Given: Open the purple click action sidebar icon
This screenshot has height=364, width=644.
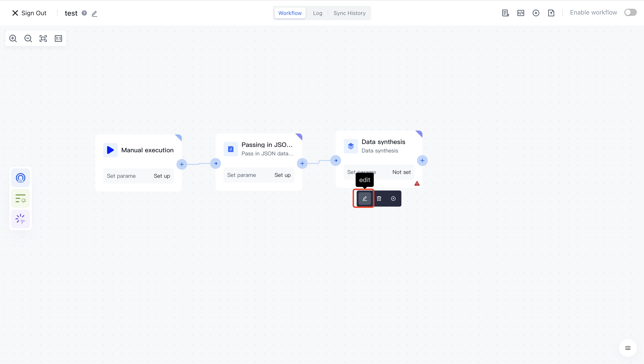Looking at the screenshot, I should [x=21, y=219].
